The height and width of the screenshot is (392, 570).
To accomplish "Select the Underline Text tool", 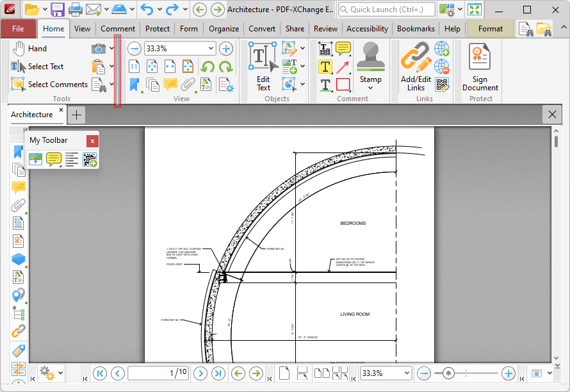I will (x=325, y=85).
